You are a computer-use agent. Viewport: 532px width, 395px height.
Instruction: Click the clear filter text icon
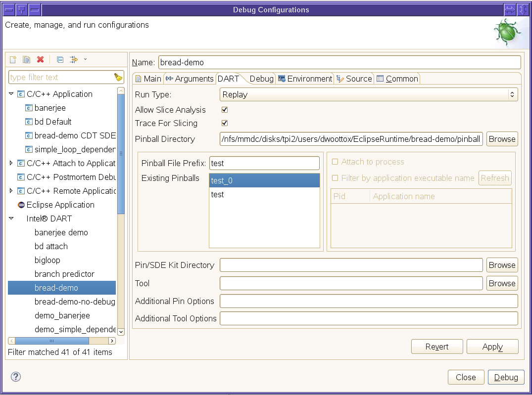[118, 77]
